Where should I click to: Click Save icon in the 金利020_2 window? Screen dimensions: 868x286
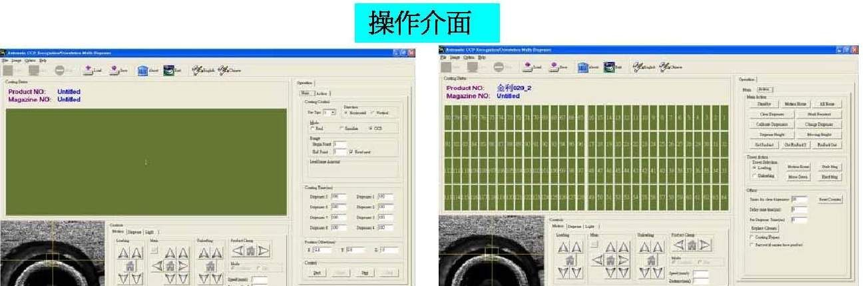click(558, 66)
